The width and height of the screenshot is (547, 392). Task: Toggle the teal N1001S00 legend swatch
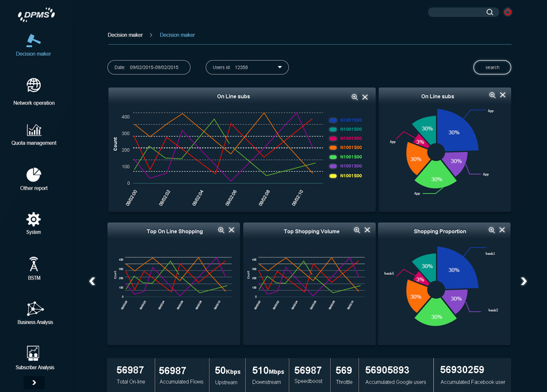(x=333, y=129)
